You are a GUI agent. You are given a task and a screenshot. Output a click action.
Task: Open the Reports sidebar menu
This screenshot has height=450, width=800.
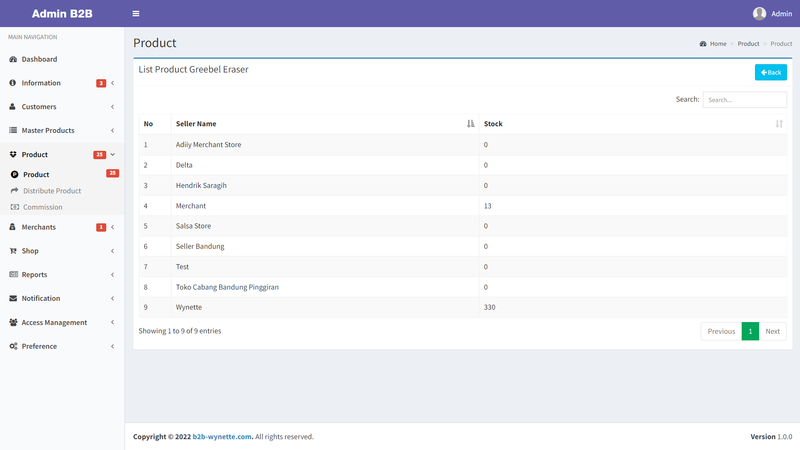coord(62,274)
